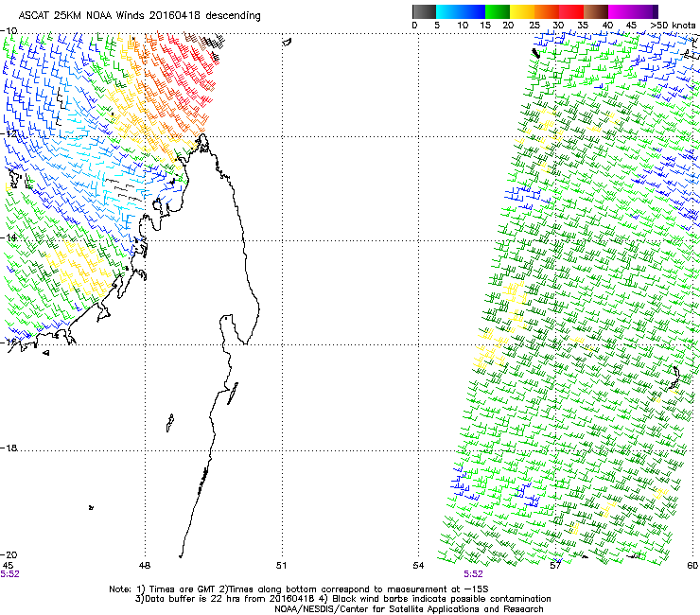This screenshot has height=615, width=700.
Task: Click the '45' longitude label
Action: pos(8,566)
